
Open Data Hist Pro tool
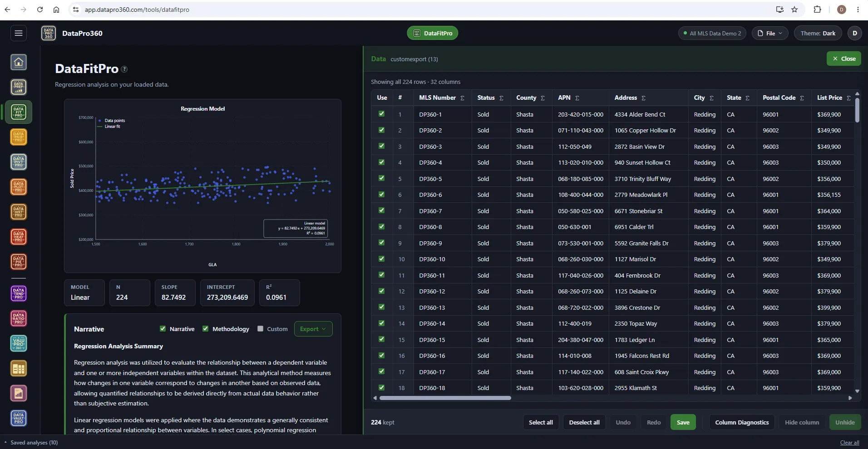19,212
